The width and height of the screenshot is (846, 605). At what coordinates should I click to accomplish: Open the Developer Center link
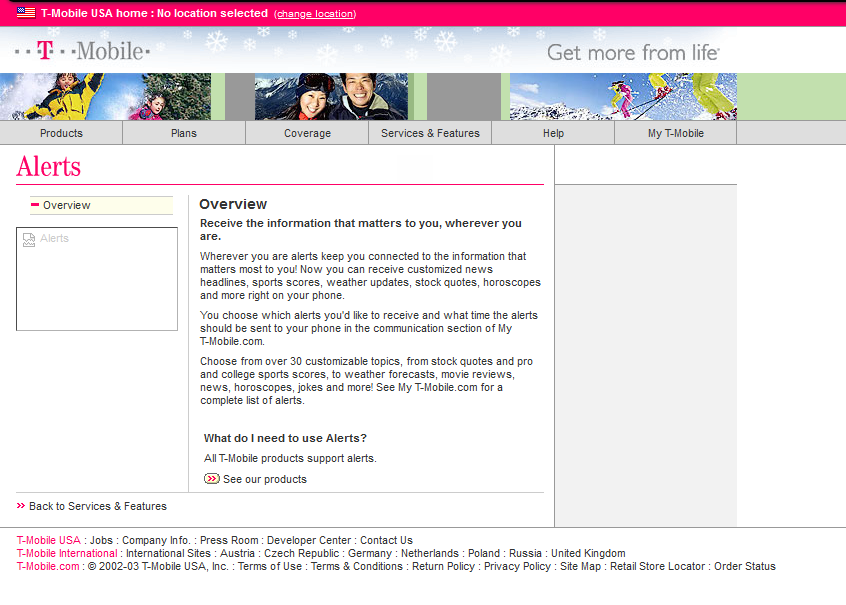(x=309, y=540)
